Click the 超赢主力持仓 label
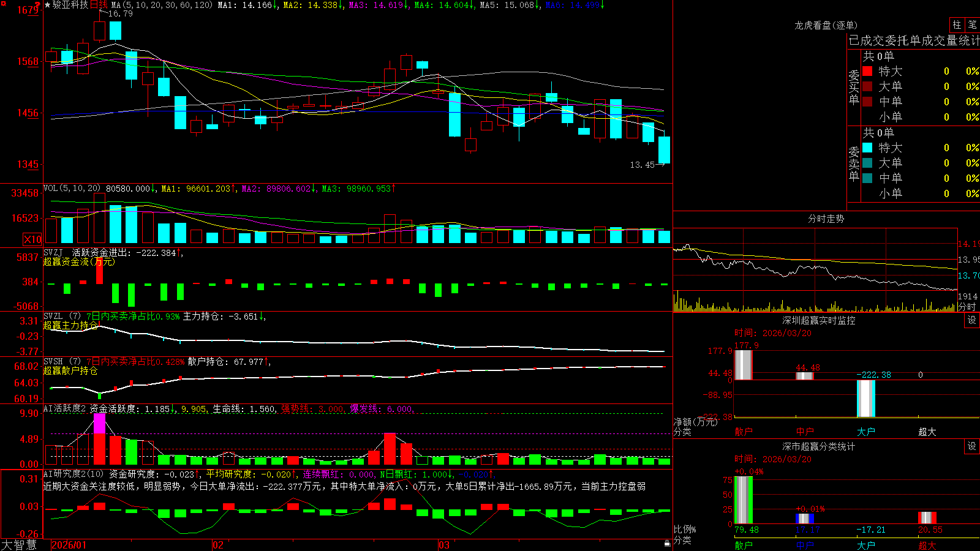This screenshot has width=980, height=551. click(x=70, y=325)
